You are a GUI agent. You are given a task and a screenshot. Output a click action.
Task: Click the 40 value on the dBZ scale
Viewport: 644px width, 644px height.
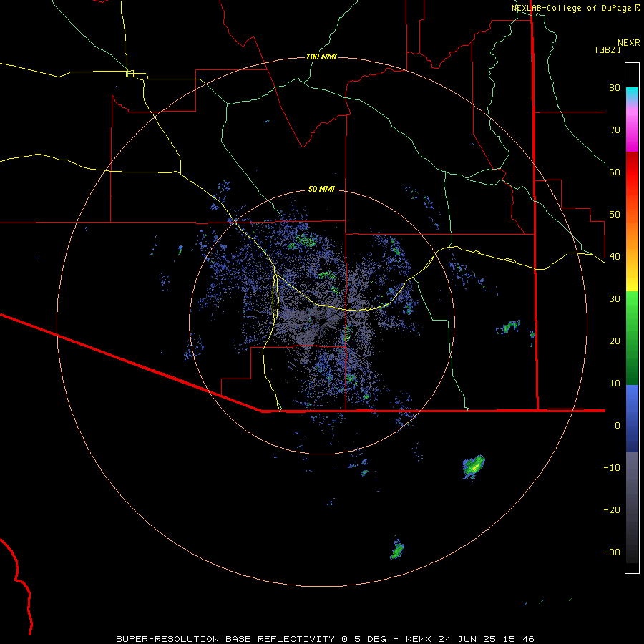click(x=615, y=257)
